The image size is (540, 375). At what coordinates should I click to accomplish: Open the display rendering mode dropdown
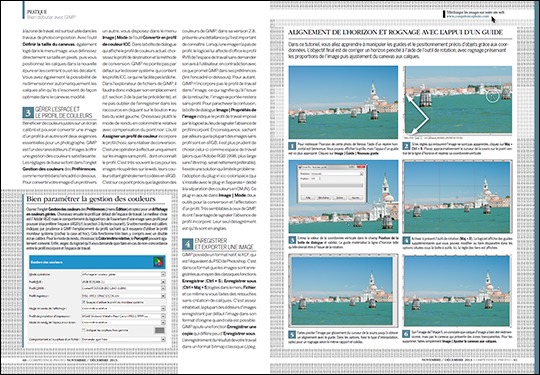point(123,309)
